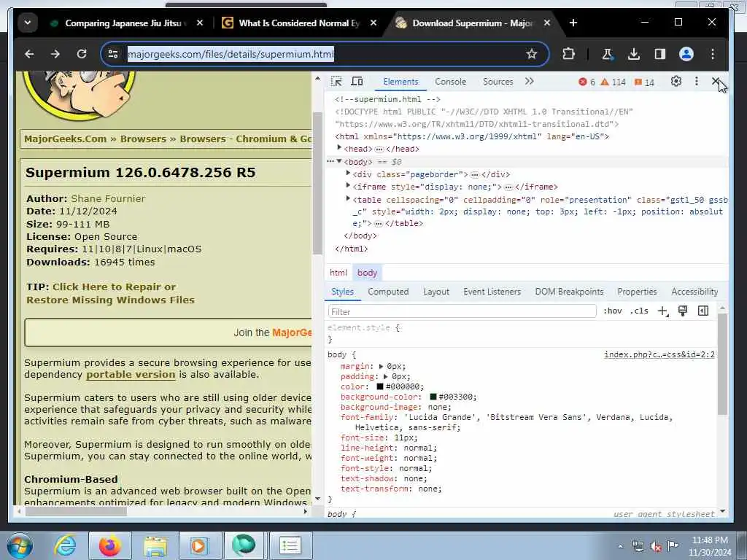Open the 14 issues indicator

[644, 82]
